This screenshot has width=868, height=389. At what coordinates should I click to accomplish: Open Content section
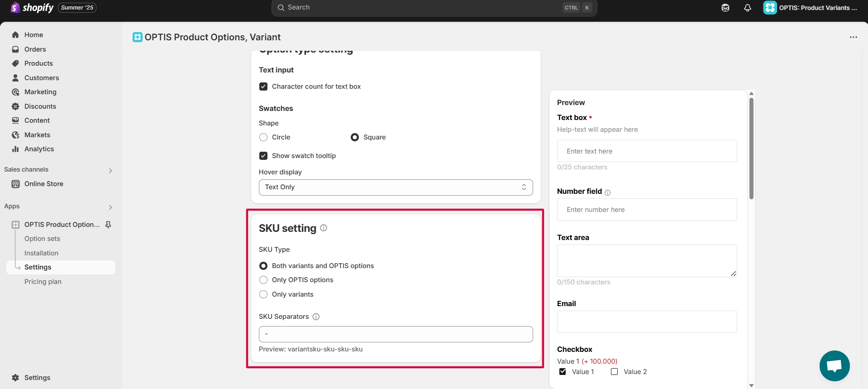(37, 120)
